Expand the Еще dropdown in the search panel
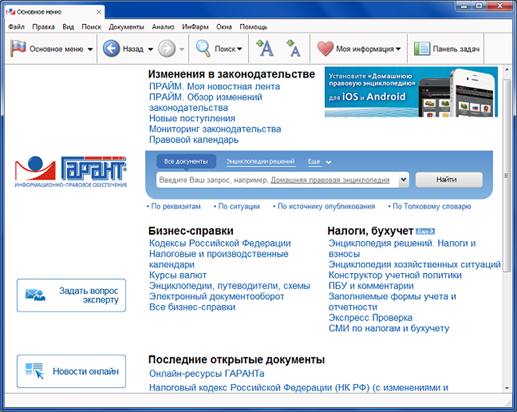Viewport: 517px width, 412px height. (x=328, y=162)
